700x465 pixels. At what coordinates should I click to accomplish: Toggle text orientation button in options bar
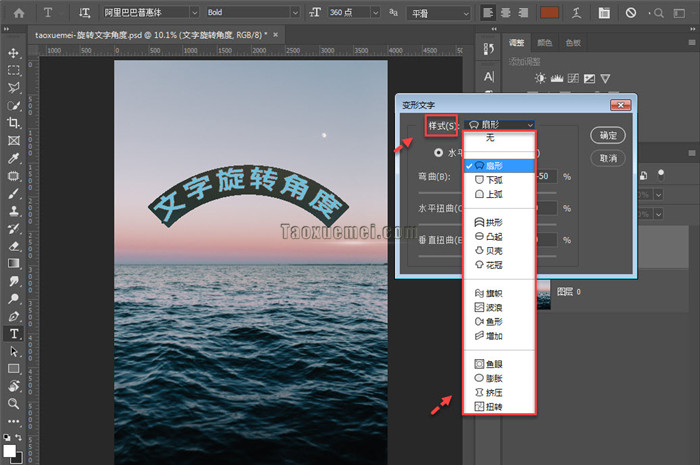84,13
